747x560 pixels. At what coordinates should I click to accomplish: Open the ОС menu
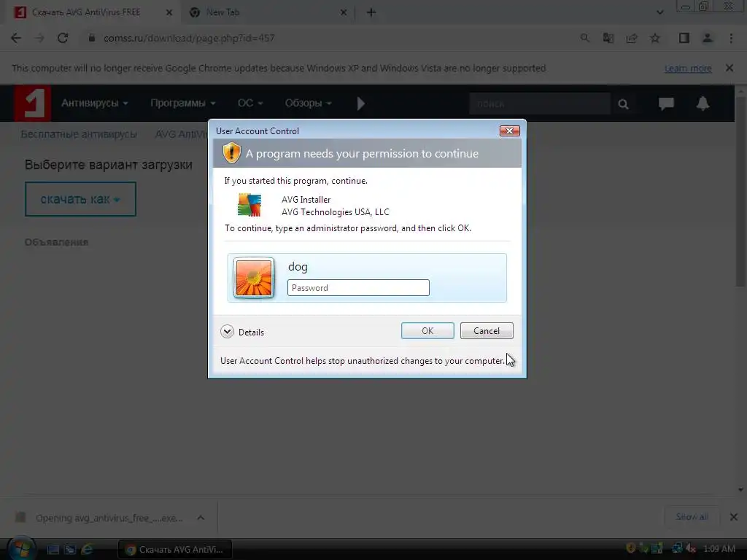[x=250, y=103]
